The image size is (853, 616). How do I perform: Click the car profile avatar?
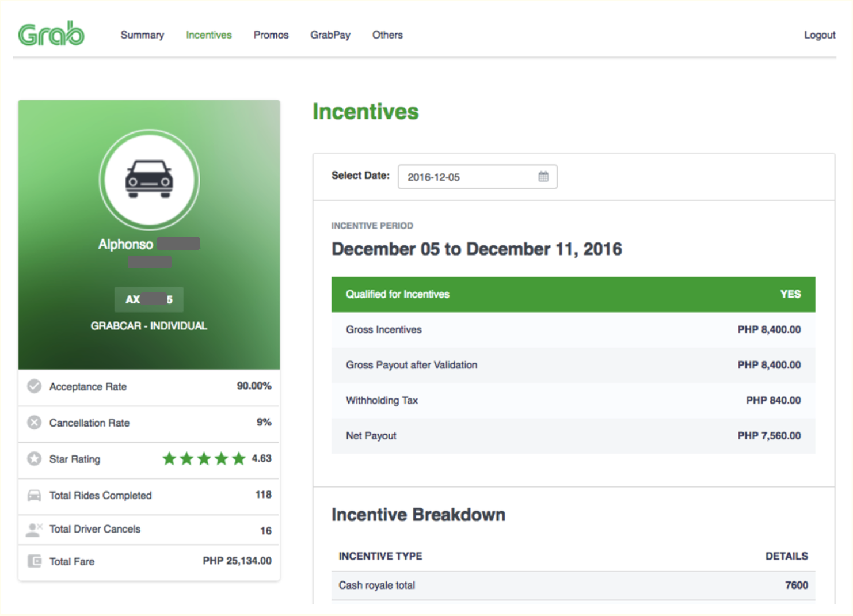(x=150, y=180)
